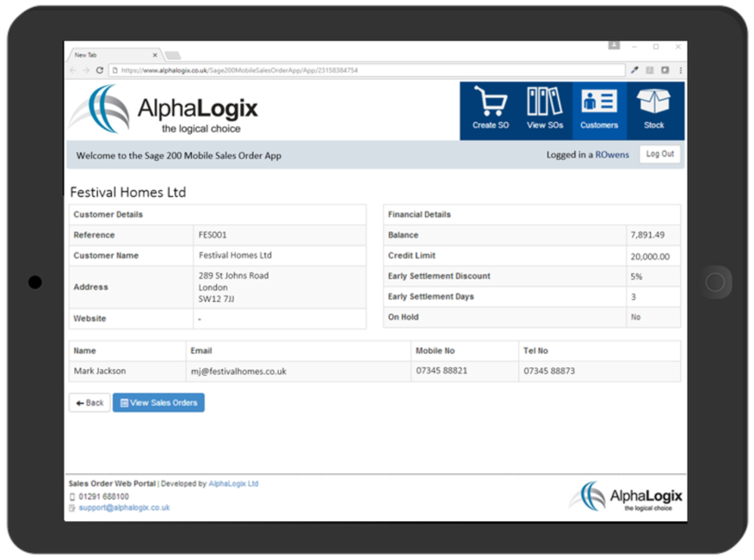Click the customer name value cell

coord(280,255)
